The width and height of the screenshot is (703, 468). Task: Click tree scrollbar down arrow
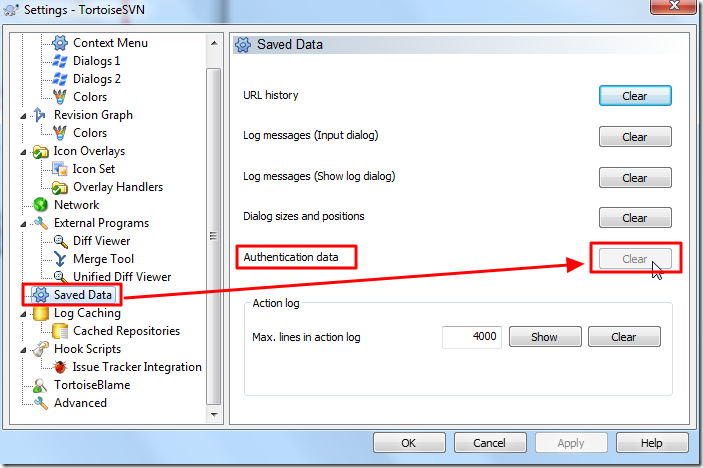click(x=214, y=414)
